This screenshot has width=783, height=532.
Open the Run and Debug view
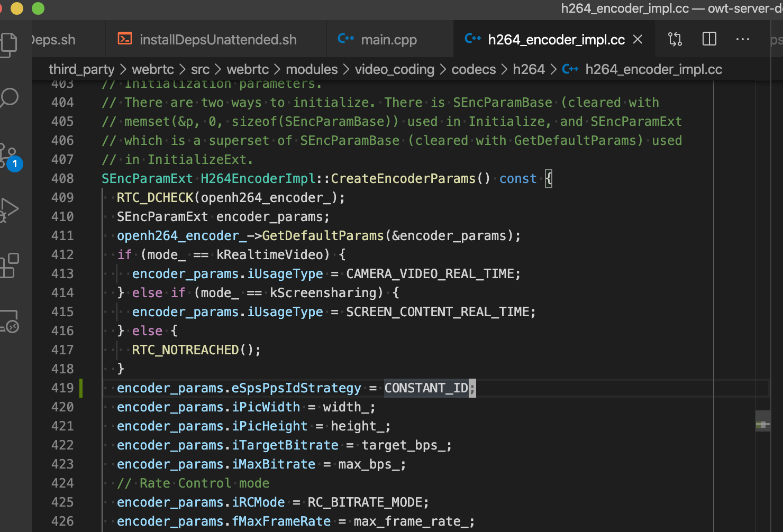(9, 209)
